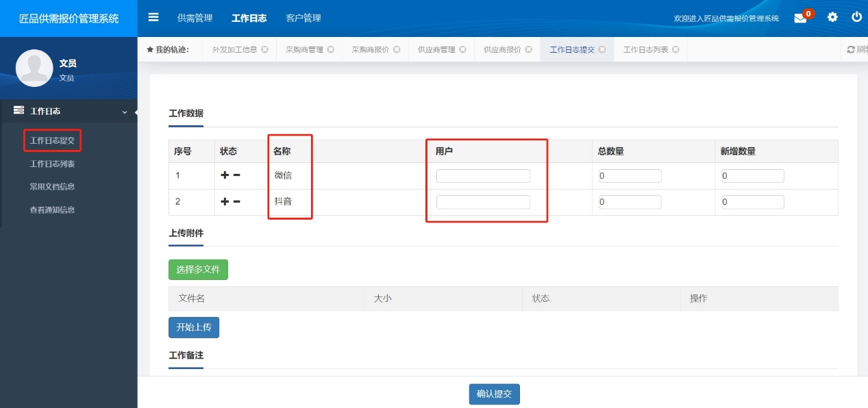Close the 采购商报价 tab
This screenshot has width=868, height=408.
point(396,50)
